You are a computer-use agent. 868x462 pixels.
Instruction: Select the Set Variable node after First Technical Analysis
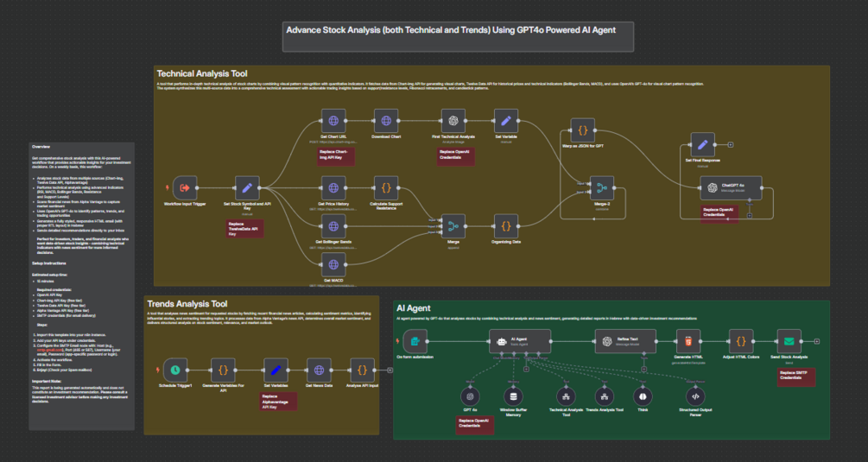[x=506, y=121]
